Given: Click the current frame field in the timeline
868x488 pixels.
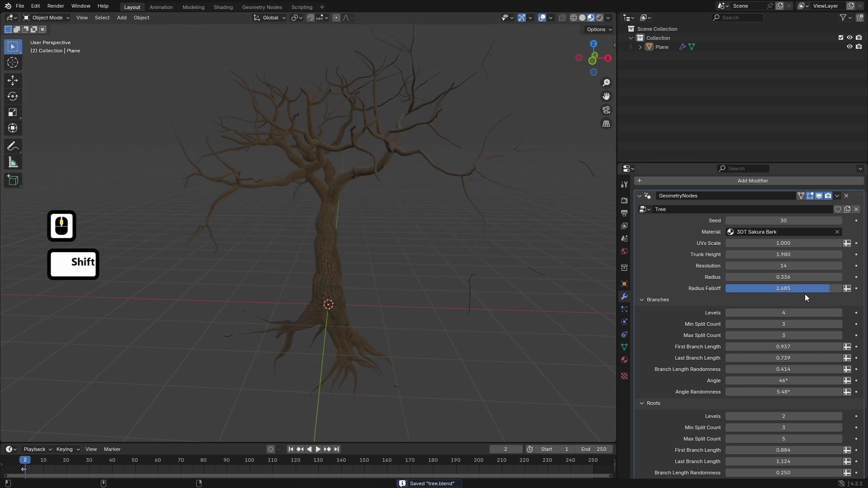Looking at the screenshot, I should pos(505,449).
